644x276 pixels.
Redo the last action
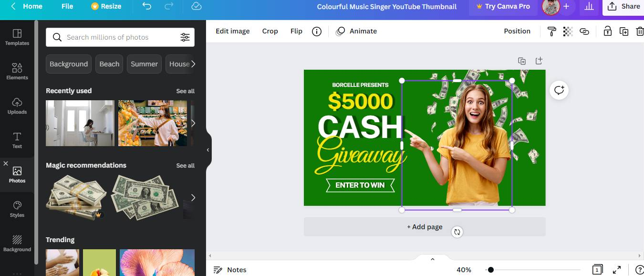click(169, 6)
